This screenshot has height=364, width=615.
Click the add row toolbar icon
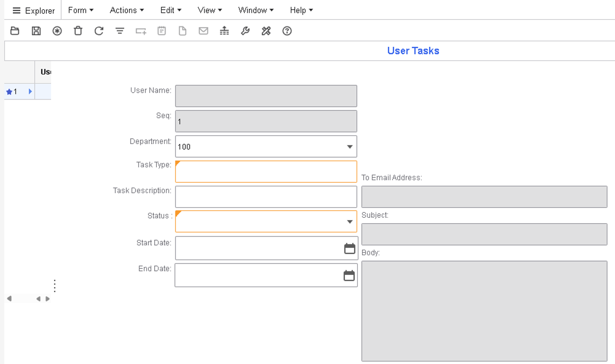(141, 31)
